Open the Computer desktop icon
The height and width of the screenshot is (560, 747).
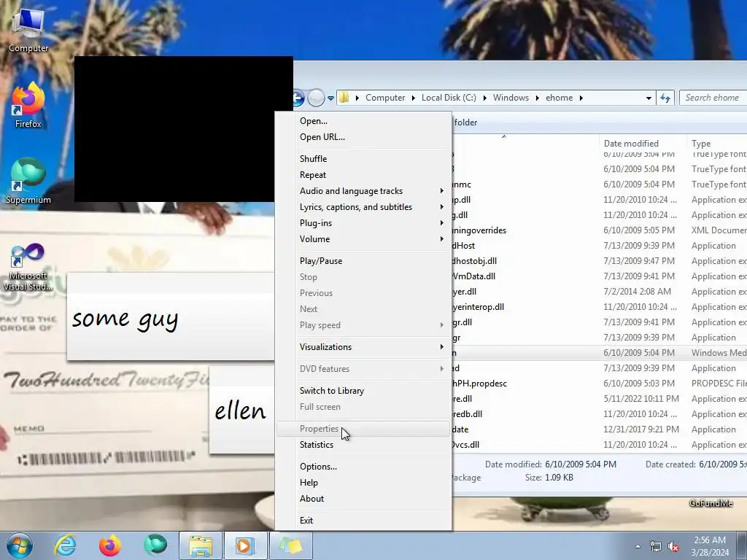pyautogui.click(x=28, y=29)
